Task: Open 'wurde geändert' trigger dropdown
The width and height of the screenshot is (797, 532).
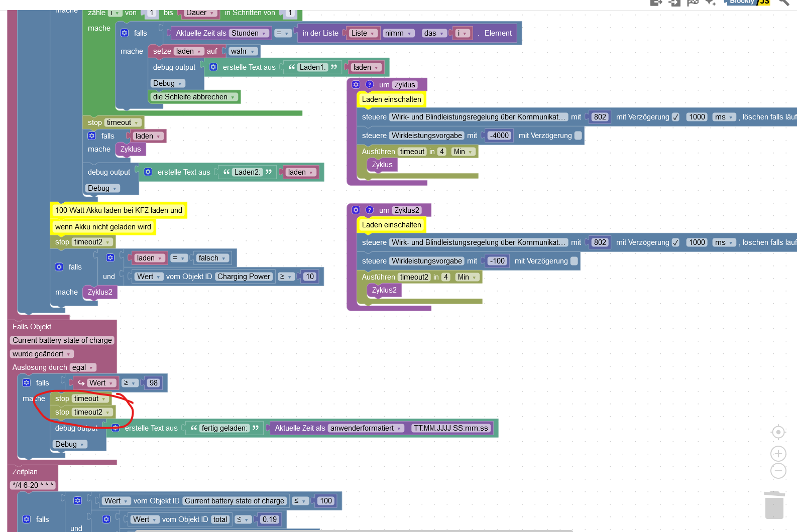Action: coord(42,354)
